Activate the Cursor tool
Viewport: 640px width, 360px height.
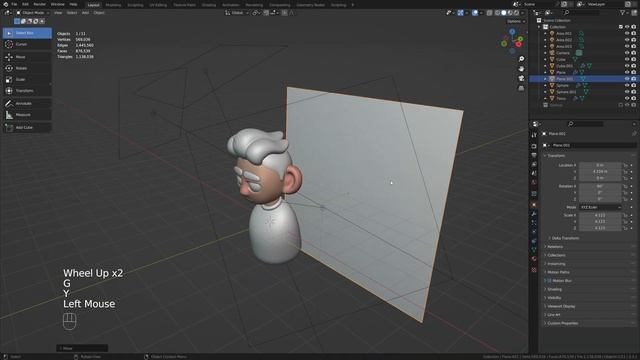tap(27, 44)
